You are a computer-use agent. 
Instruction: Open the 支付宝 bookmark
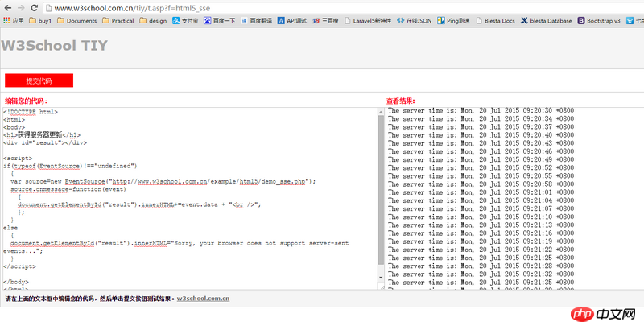(185, 20)
